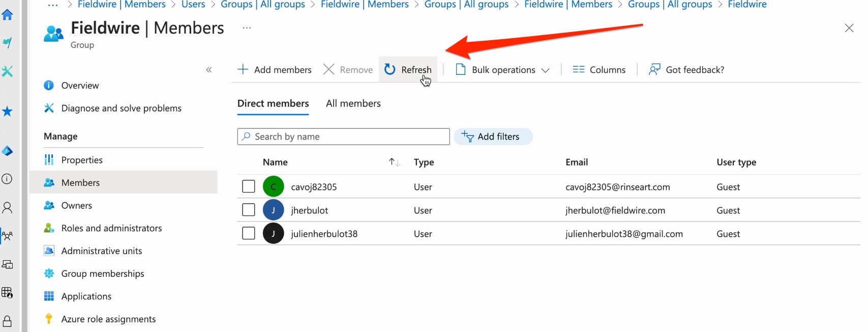
Task: Tick the checkbox for jherbulot
Action: point(249,210)
